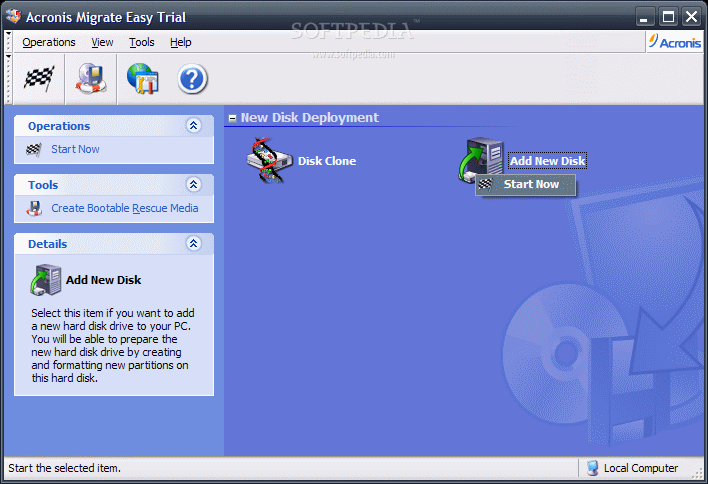Viewport: 708px width, 484px height.
Task: Click the New Disk Deployment heading
Action: point(310,117)
